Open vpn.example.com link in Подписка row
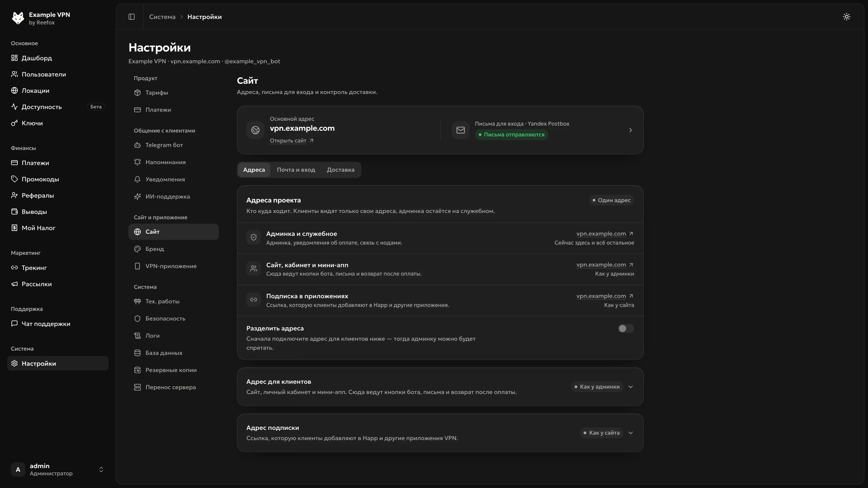This screenshot has height=488, width=868. point(605,296)
